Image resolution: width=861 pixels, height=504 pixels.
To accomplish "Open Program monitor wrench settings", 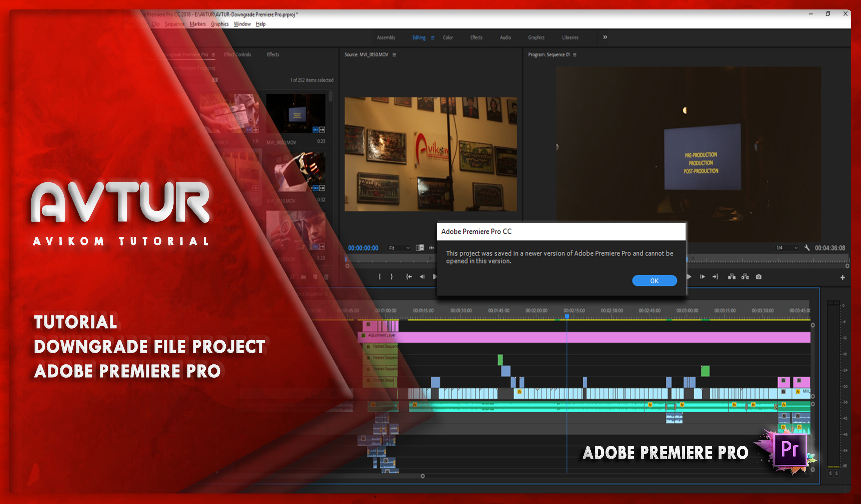I will (x=807, y=248).
